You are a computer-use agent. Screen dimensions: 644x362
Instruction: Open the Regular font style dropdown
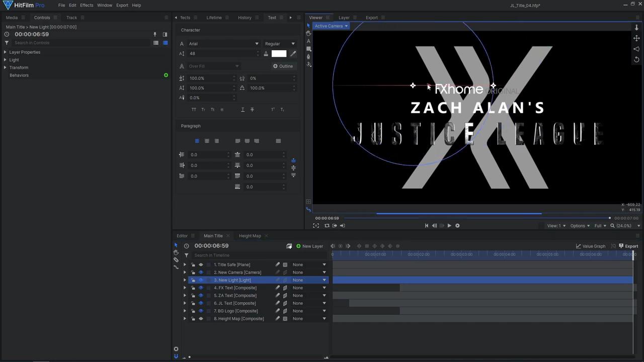[x=280, y=44]
